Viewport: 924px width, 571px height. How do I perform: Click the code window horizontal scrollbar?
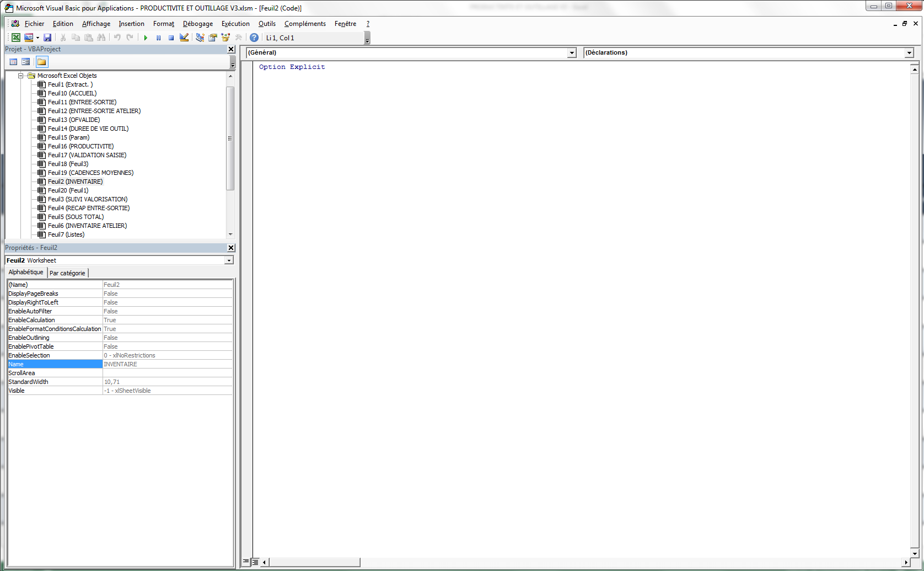click(x=314, y=562)
